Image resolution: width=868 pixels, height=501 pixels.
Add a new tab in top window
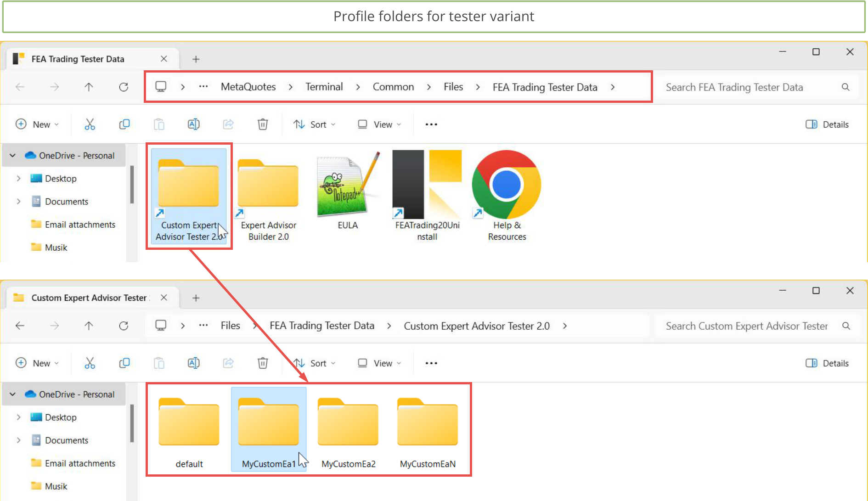pyautogui.click(x=196, y=59)
